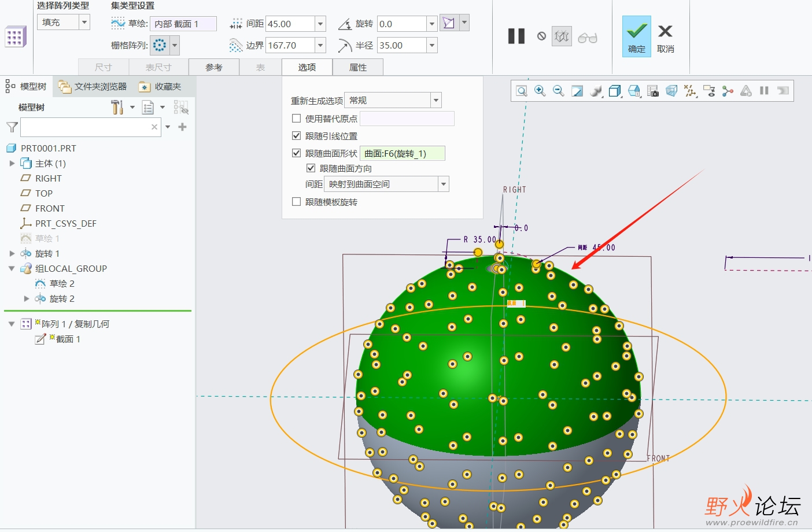812x532 pixels.
Task: Uncheck the 跟随引线位置 checkbox
Action: pos(297,136)
